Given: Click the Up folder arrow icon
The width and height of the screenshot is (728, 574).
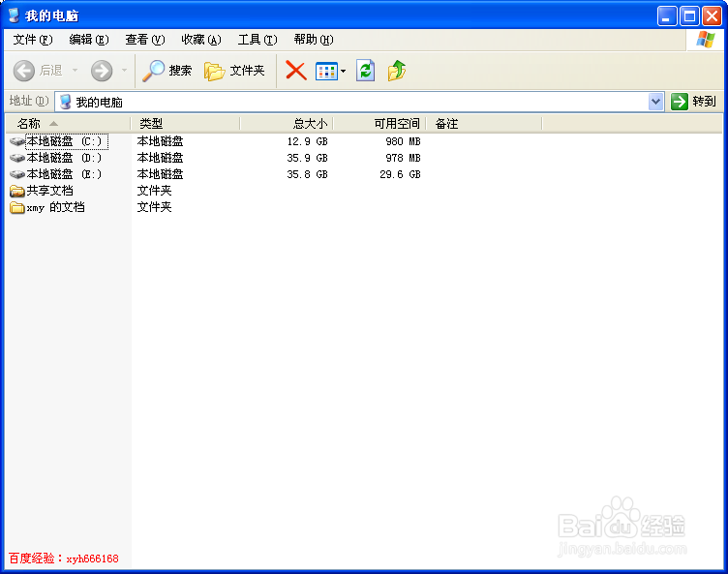Looking at the screenshot, I should [x=397, y=71].
